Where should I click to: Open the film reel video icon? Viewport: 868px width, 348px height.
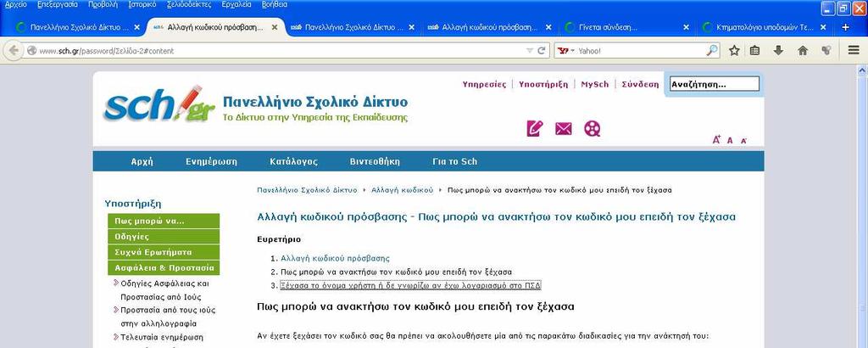pyautogui.click(x=593, y=129)
